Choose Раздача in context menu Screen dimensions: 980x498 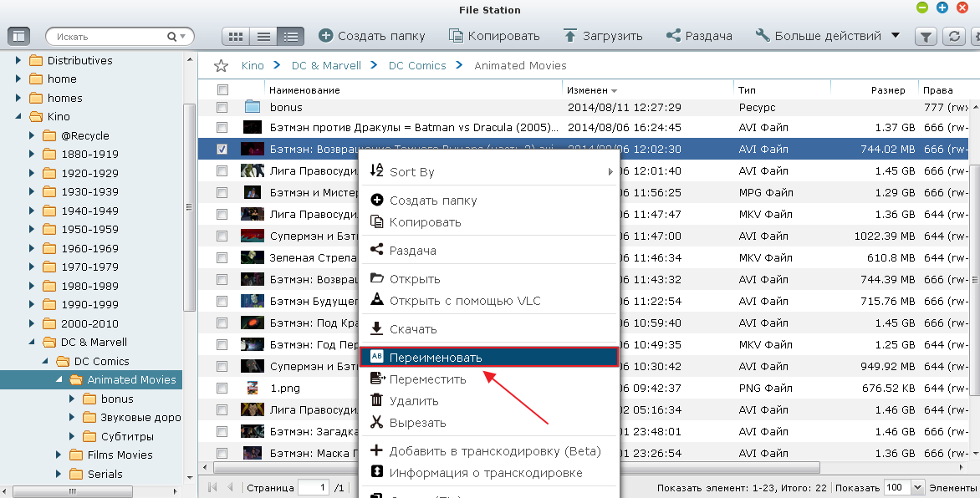tap(489, 251)
